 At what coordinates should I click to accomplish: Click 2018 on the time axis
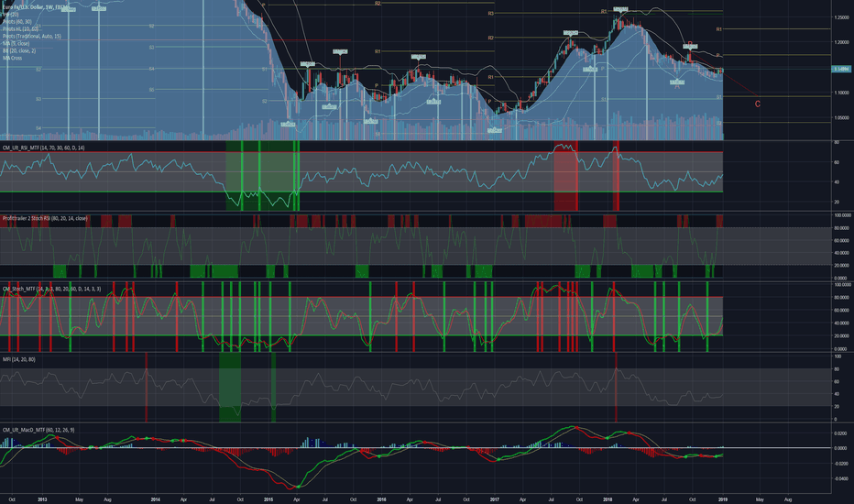[x=608, y=499]
